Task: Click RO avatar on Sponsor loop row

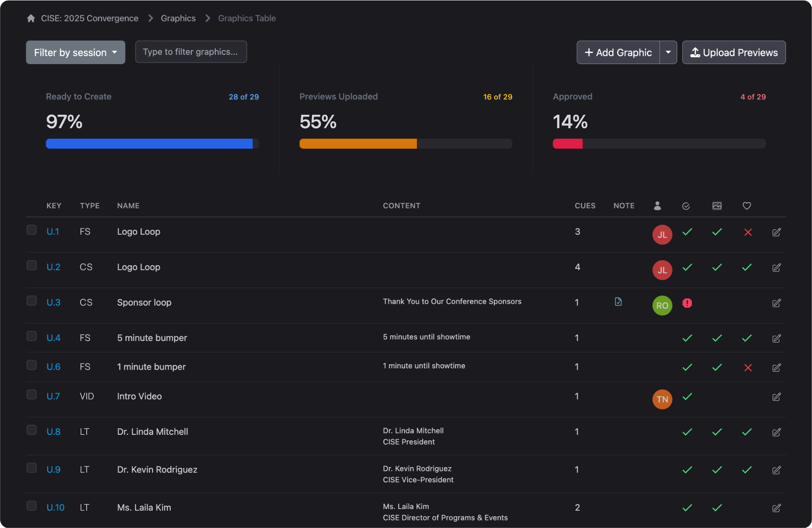Action: point(662,305)
